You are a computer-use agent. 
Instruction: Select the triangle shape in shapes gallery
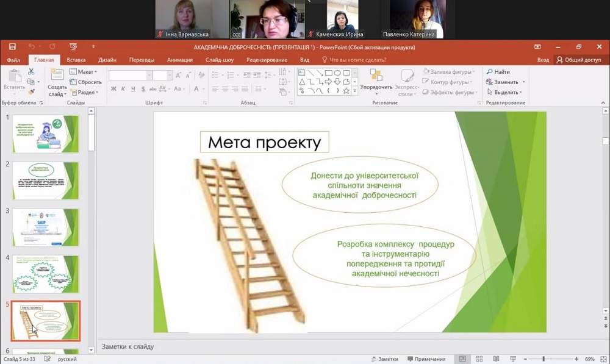click(302, 82)
